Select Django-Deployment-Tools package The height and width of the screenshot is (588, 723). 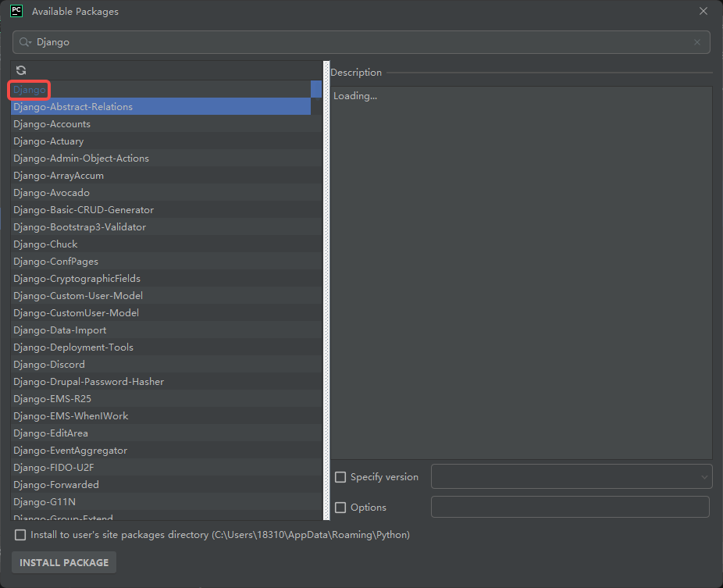coord(166,347)
